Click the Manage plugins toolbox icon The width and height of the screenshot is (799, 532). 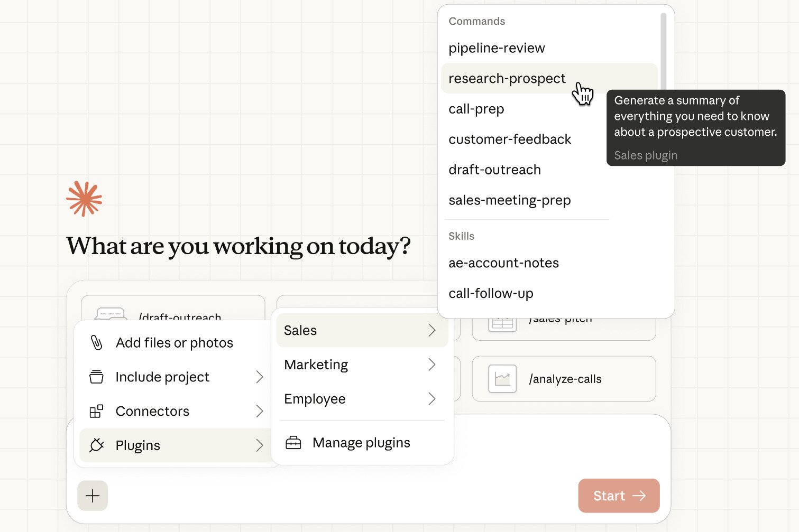[x=293, y=443]
